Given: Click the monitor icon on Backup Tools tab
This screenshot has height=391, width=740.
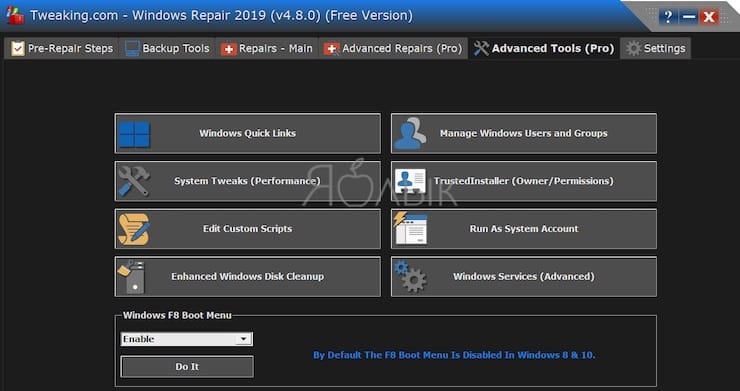Looking at the screenshot, I should coord(132,49).
